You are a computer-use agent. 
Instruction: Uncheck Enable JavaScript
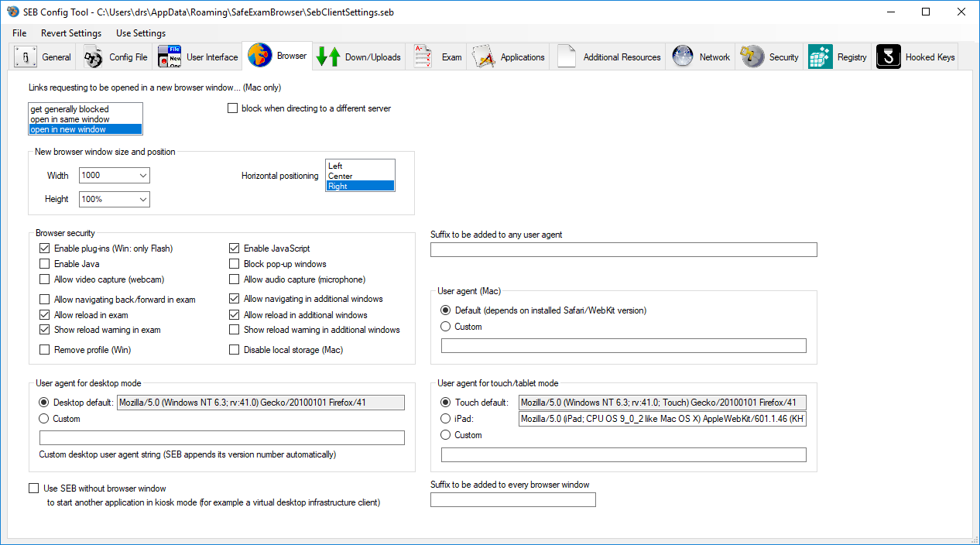pos(234,249)
